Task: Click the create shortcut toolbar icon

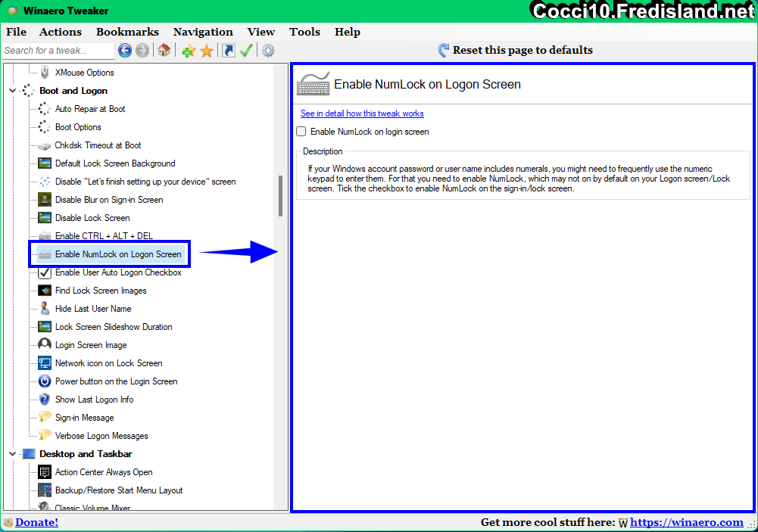Action: [229, 51]
